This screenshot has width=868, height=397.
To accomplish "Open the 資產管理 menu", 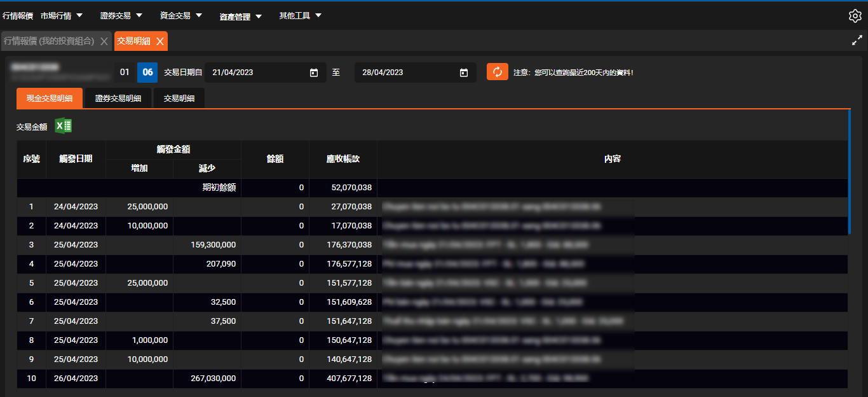I will pyautogui.click(x=241, y=16).
